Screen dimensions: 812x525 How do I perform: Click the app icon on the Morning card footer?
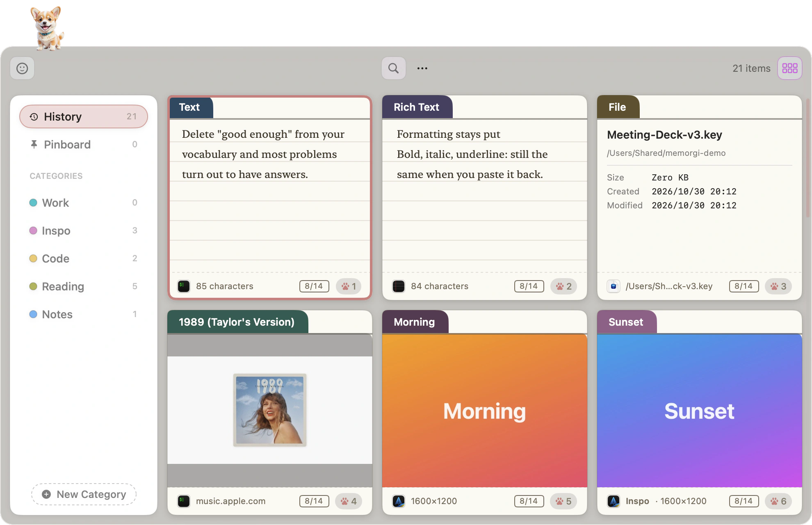point(399,501)
